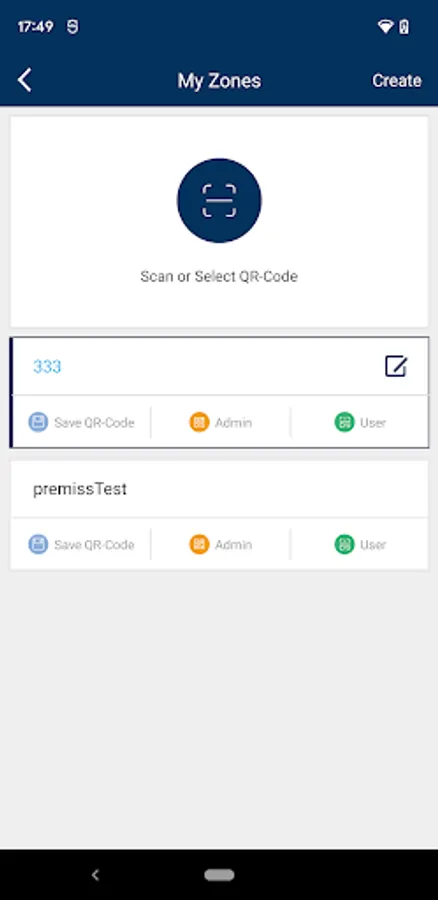
Task: Select the premissTest zone
Action: (80, 489)
